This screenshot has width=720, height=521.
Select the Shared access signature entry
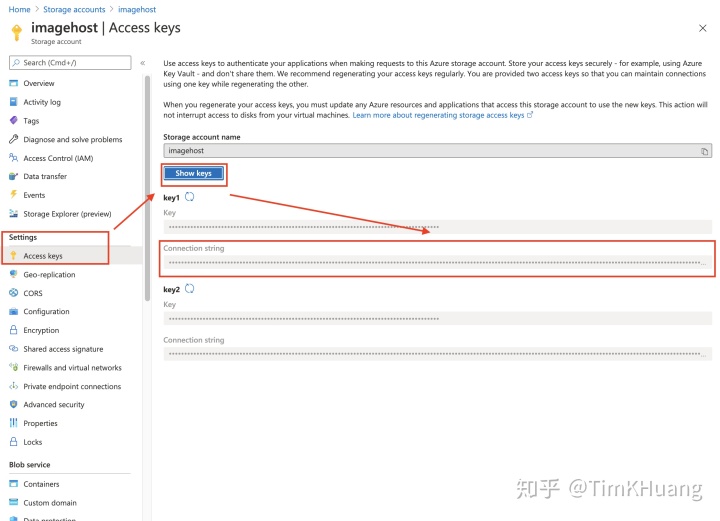point(63,349)
